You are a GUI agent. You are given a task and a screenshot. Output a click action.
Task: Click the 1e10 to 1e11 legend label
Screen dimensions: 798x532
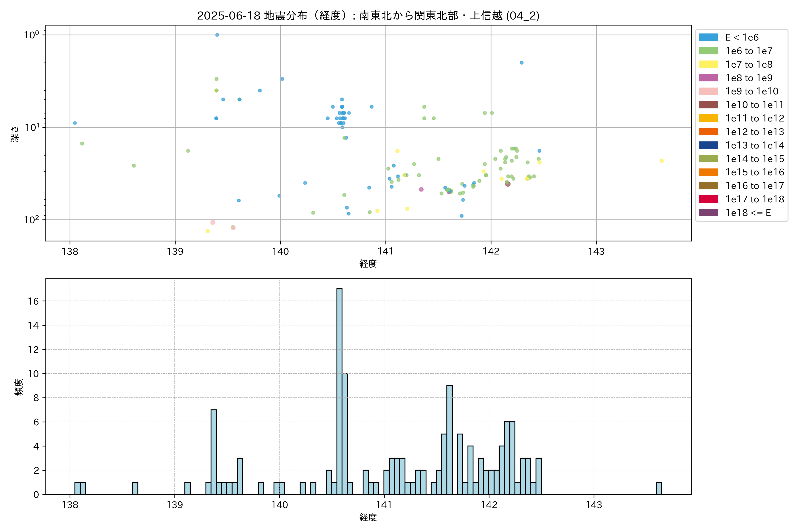pos(754,105)
